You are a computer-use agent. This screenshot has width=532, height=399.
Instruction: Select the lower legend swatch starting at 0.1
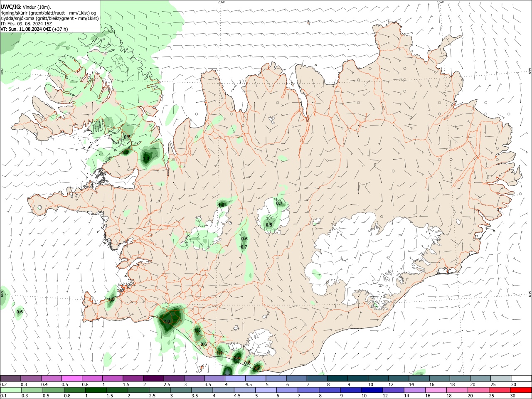pos(11,390)
